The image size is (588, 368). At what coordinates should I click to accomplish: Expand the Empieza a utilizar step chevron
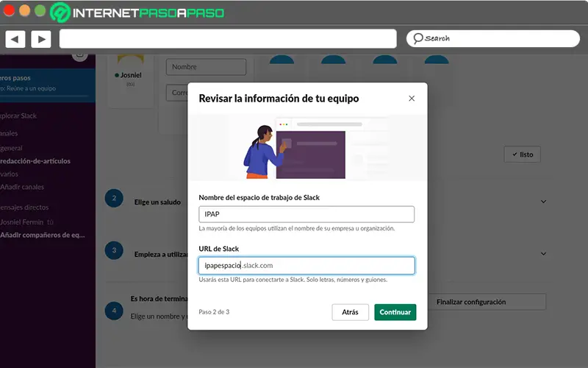click(543, 254)
